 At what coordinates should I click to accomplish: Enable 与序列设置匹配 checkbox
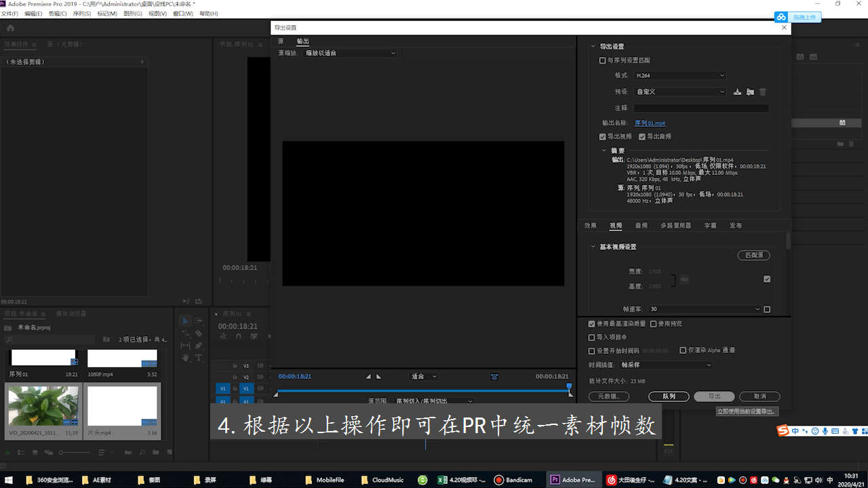[602, 60]
